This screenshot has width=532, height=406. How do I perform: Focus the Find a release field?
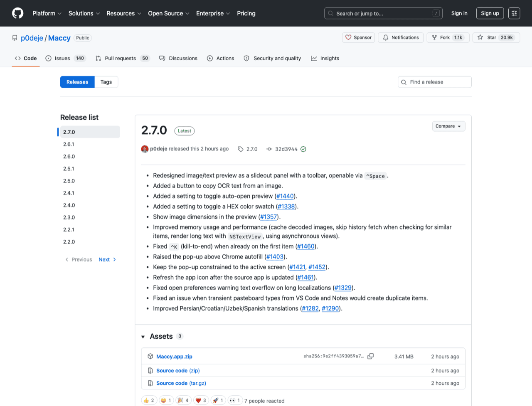tap(435, 82)
